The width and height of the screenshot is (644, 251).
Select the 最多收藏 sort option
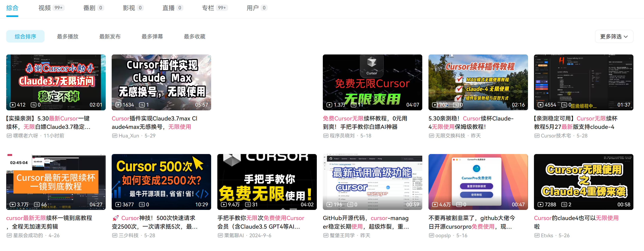194,36
